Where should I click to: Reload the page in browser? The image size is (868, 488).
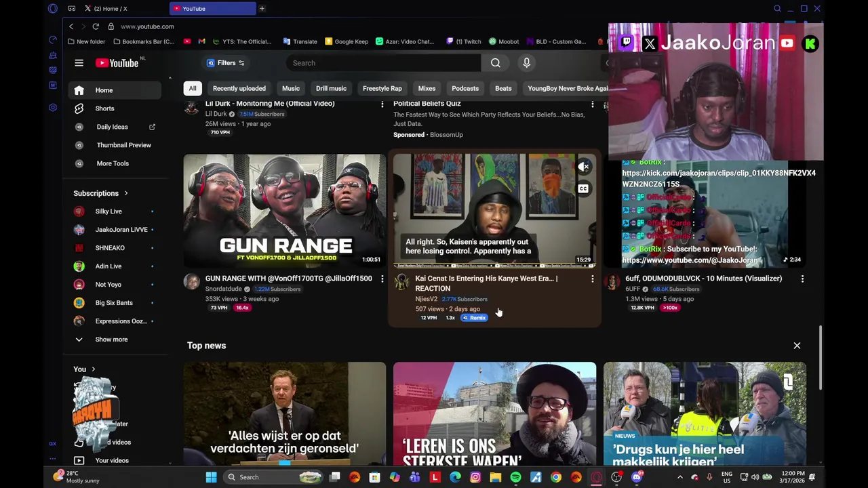coord(96,26)
